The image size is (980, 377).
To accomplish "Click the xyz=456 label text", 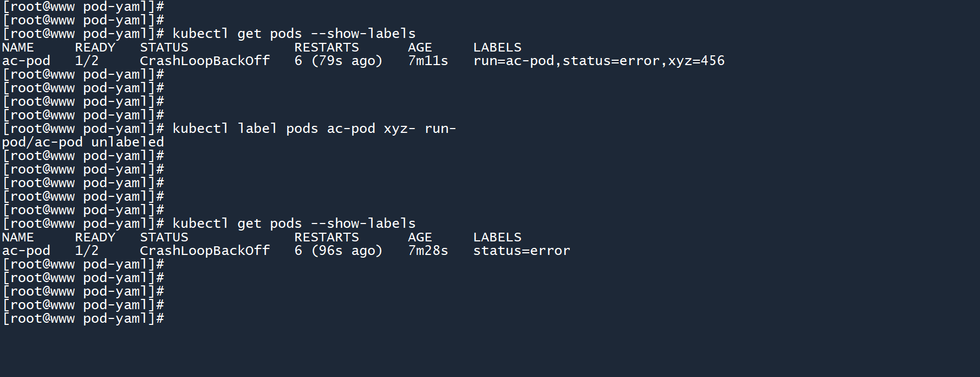I will [696, 61].
